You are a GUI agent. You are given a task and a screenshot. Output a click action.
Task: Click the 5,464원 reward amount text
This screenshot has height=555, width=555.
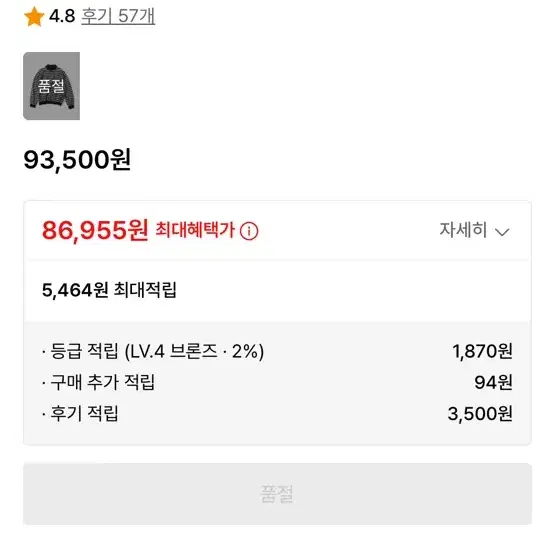[75, 290]
